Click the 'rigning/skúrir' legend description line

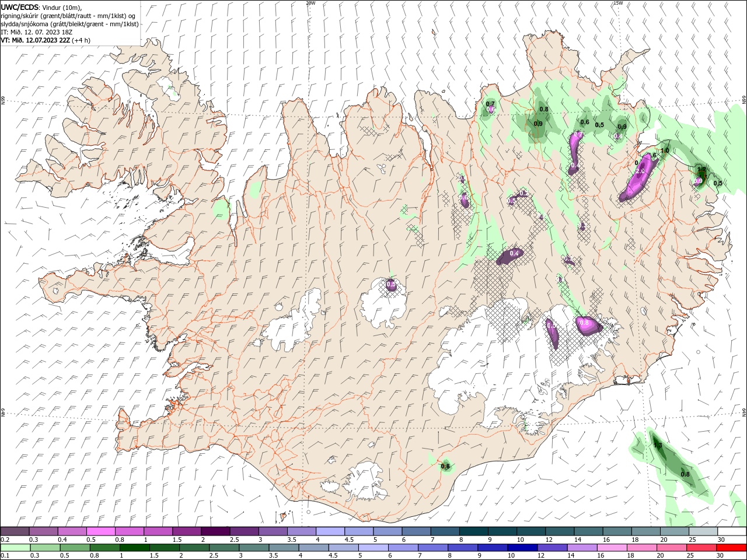coord(68,16)
